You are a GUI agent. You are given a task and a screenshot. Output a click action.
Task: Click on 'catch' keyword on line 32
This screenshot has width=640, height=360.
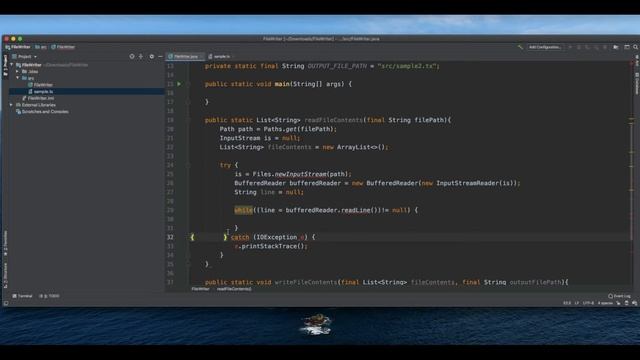tap(240, 237)
